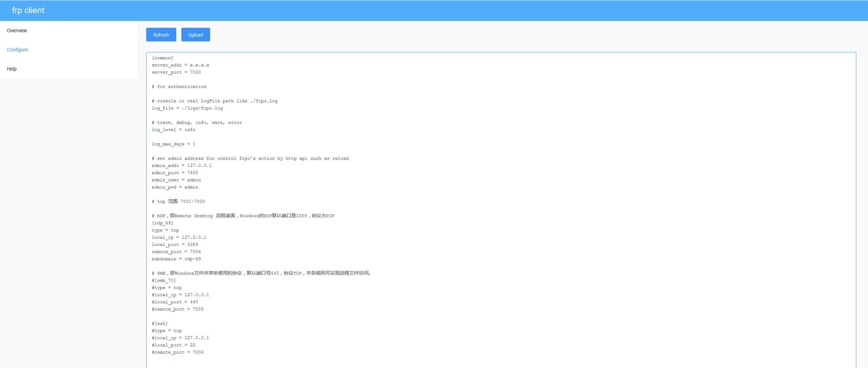Open the Overview menu item
The width and height of the screenshot is (868, 368).
tap(17, 30)
